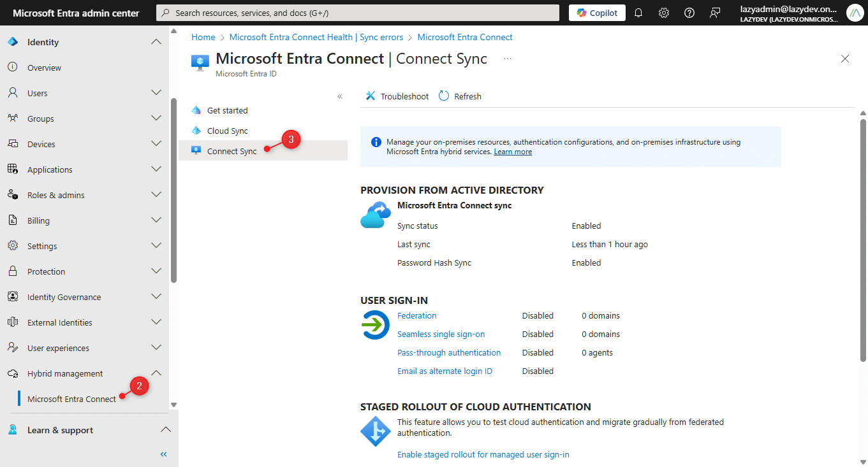Select the Identity icon in the sidebar

click(11, 41)
